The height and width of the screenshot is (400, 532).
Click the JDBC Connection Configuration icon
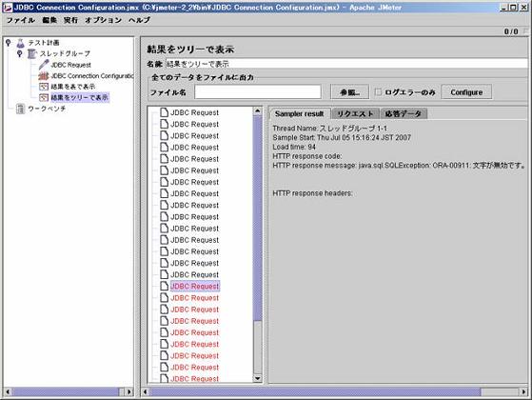(x=44, y=76)
